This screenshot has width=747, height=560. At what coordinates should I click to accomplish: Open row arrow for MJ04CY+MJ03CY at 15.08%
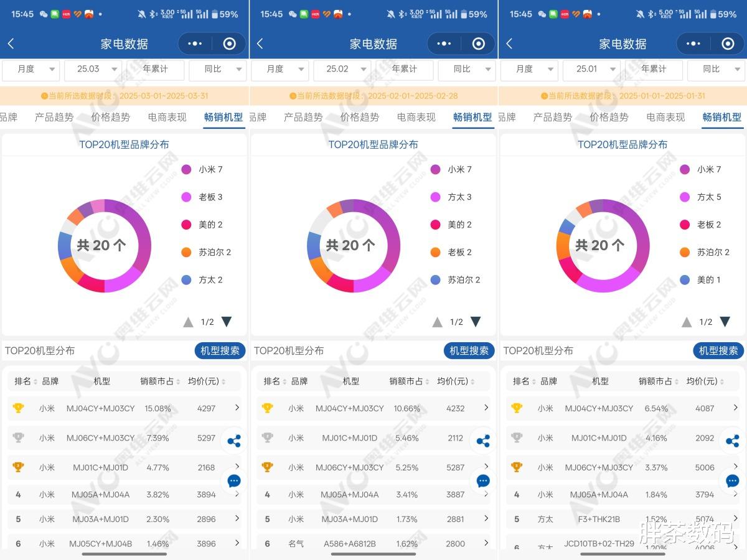click(x=237, y=408)
